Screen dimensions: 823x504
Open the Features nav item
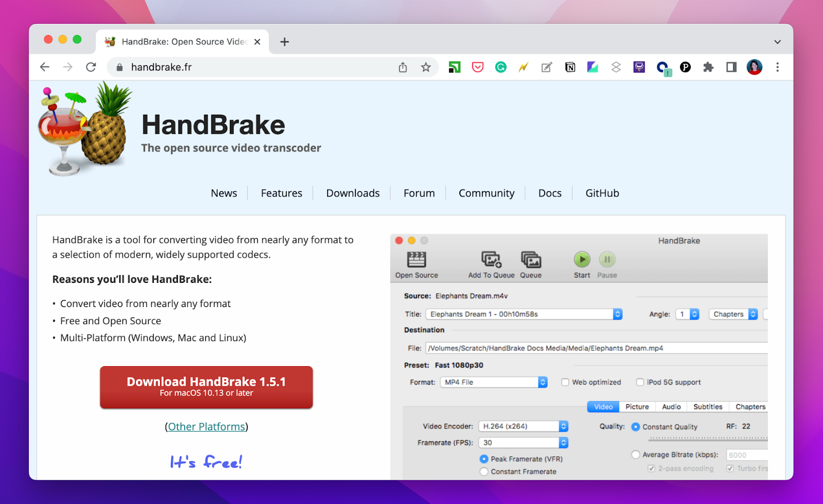coord(281,193)
